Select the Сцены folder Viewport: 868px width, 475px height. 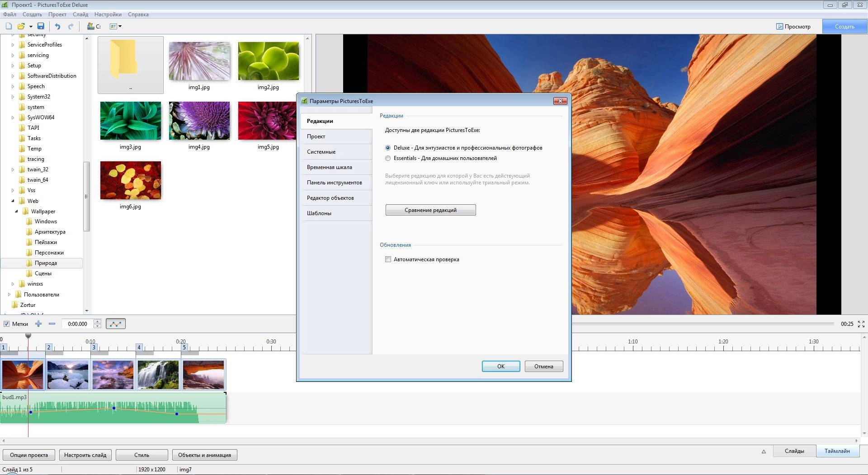tap(43, 273)
